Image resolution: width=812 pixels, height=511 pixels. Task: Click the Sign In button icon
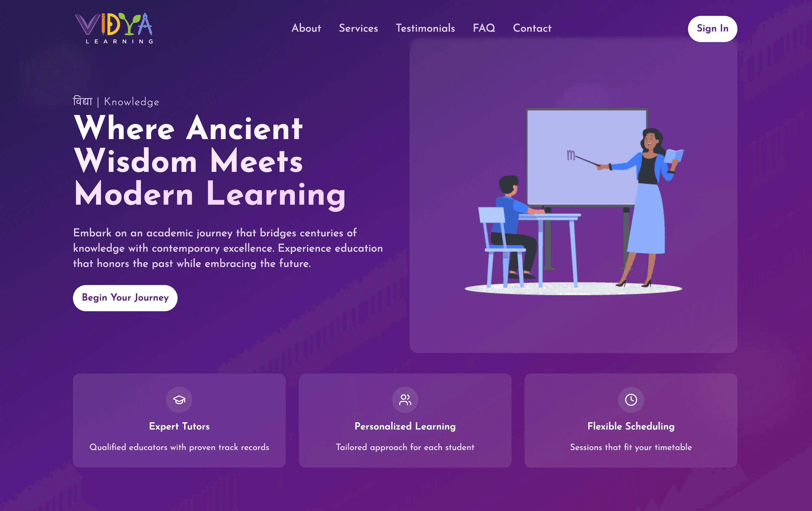pos(712,28)
